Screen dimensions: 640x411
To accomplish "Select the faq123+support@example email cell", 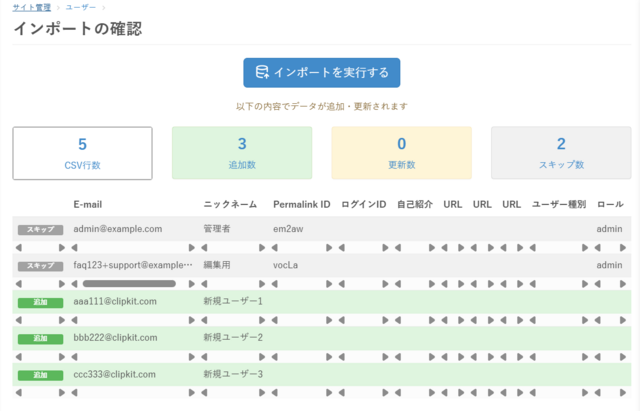I will 133,265.
